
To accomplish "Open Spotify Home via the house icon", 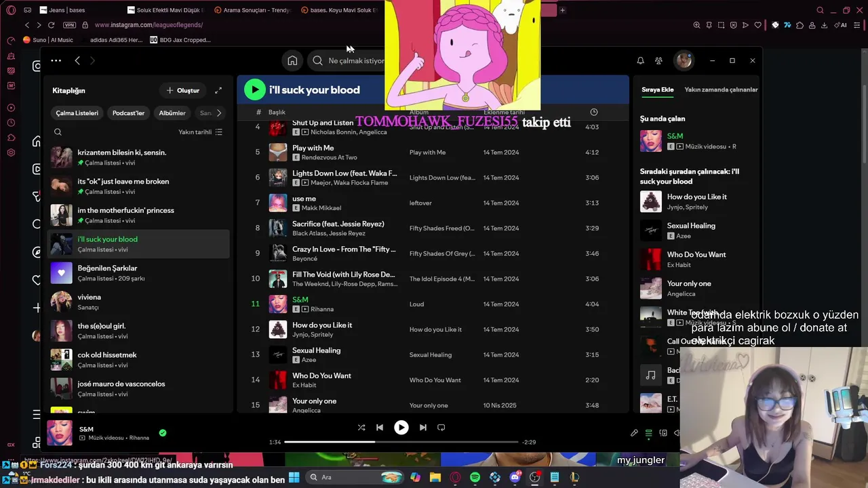I will tap(292, 60).
